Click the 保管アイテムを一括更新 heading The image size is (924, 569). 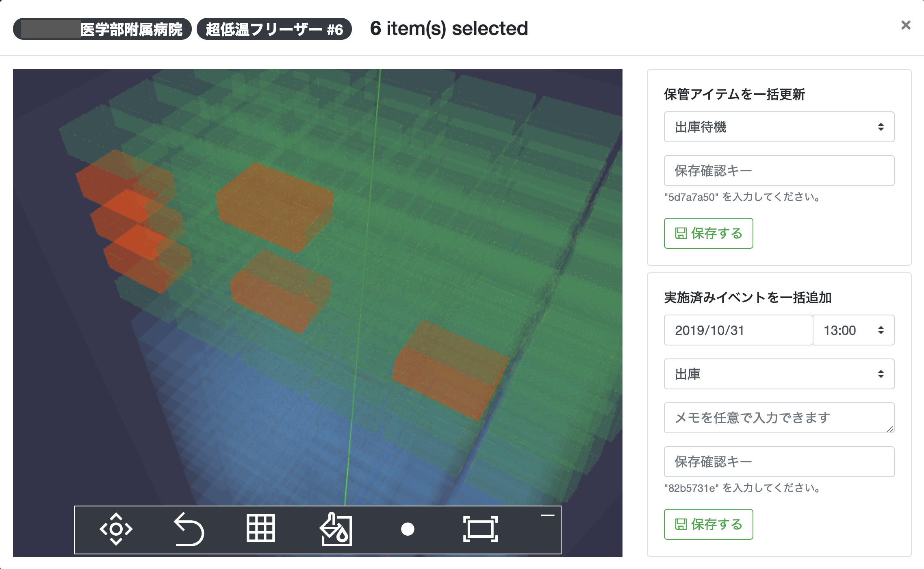(x=734, y=94)
